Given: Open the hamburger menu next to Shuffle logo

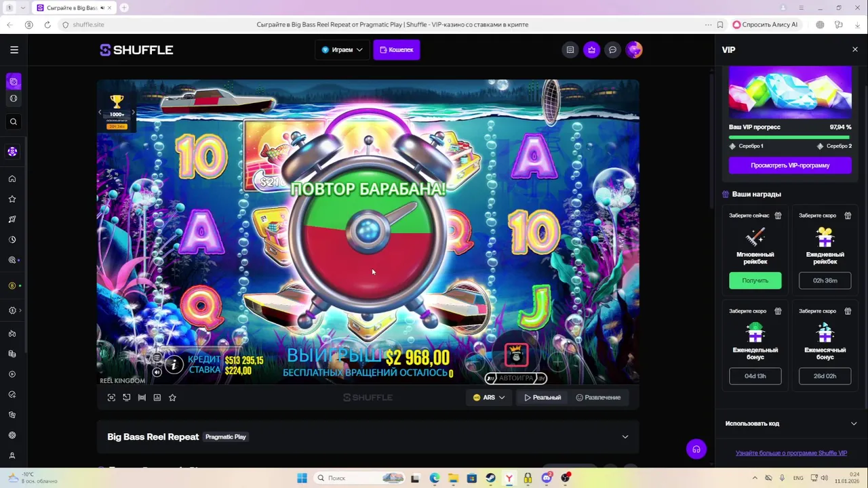Looking at the screenshot, I should [14, 49].
